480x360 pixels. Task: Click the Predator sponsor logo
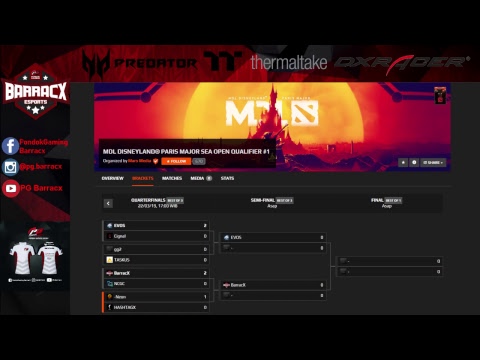140,63
